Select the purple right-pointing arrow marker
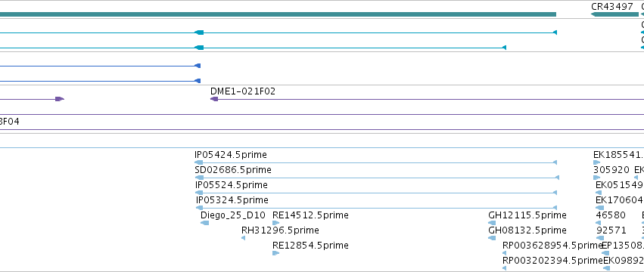 point(60,99)
